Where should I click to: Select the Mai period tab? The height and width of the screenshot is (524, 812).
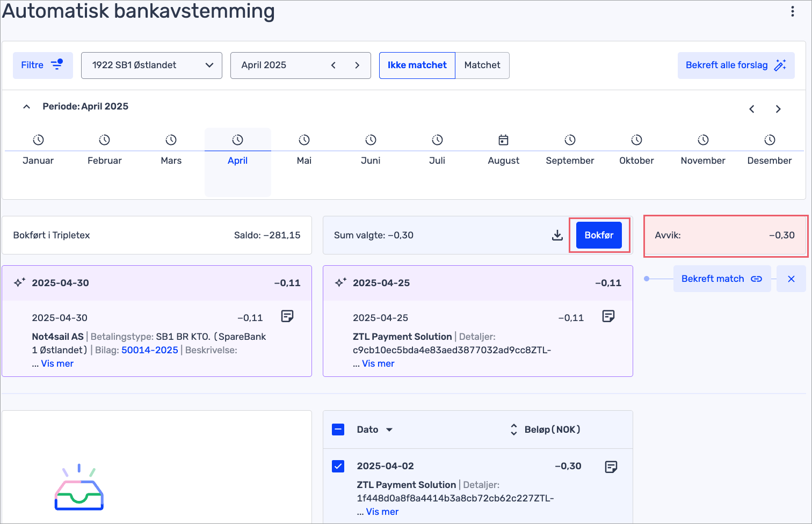click(304, 160)
